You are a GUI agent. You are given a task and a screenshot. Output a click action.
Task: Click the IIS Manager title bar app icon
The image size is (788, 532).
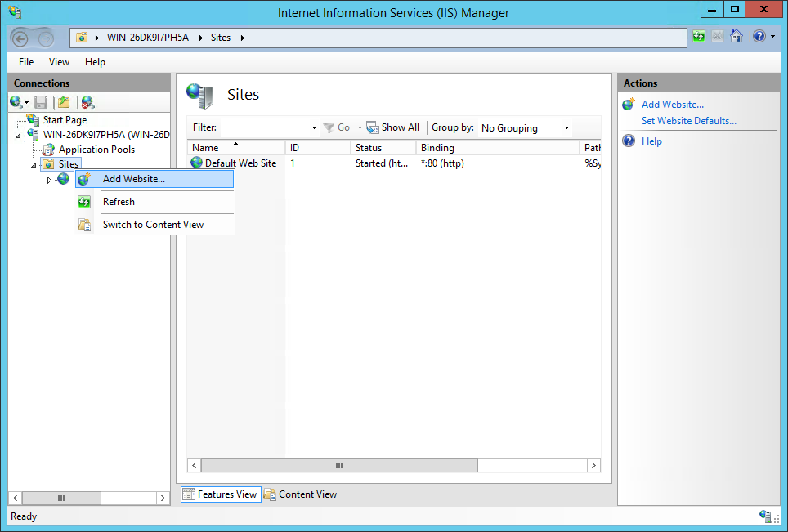point(15,12)
